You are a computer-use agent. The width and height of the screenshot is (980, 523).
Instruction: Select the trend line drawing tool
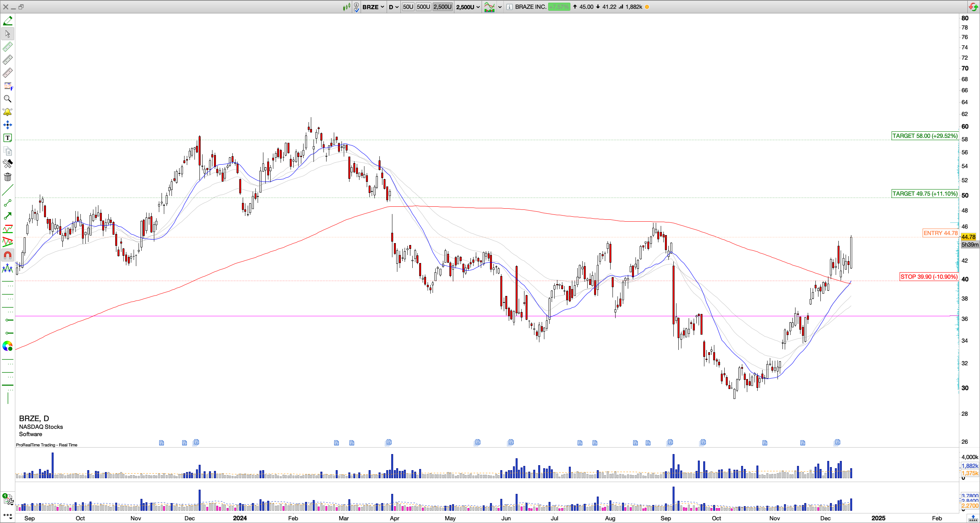pyautogui.click(x=8, y=190)
